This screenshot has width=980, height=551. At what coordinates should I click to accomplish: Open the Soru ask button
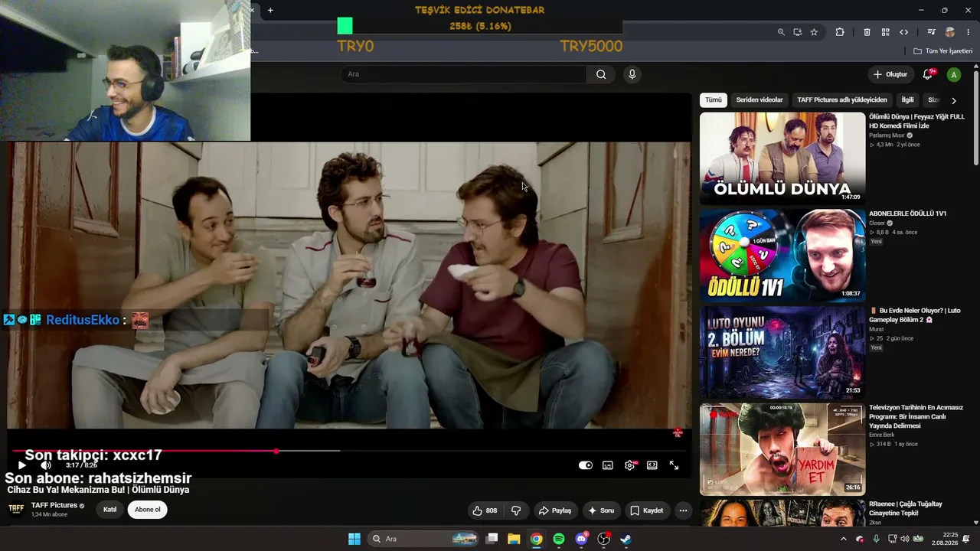601,510
